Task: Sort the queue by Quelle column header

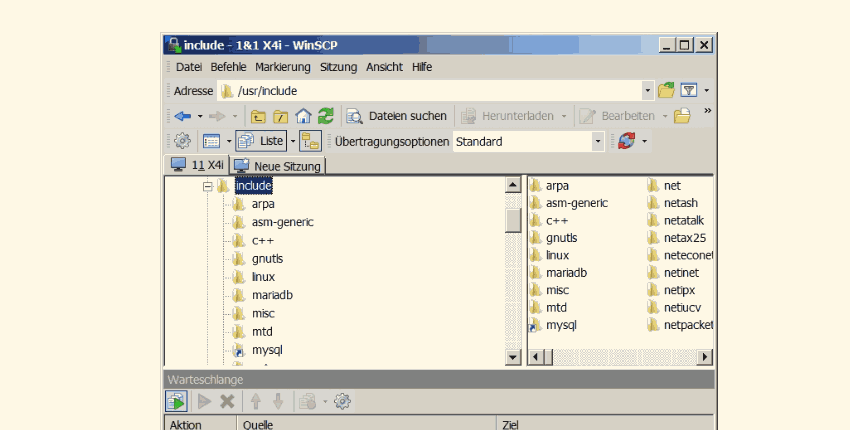Action: click(366, 424)
